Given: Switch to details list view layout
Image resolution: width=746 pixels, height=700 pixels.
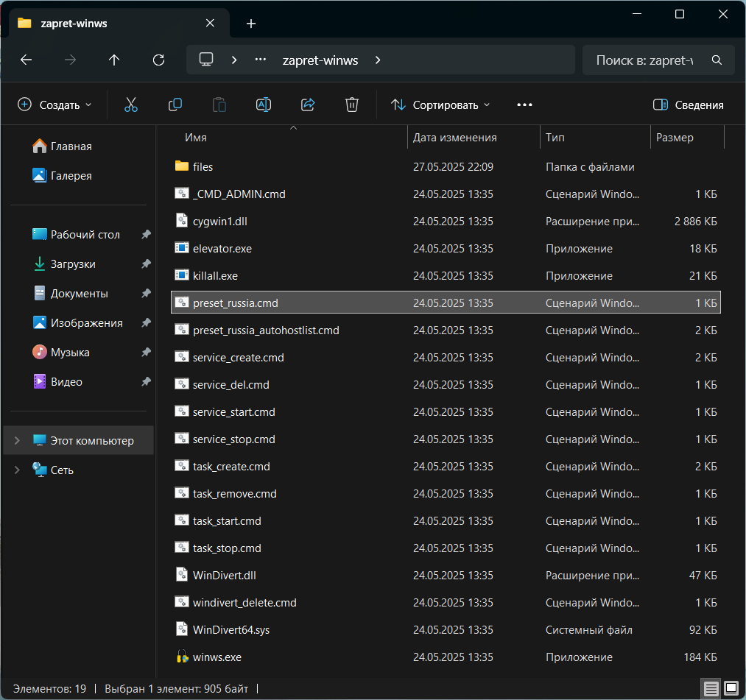Looking at the screenshot, I should click(711, 689).
